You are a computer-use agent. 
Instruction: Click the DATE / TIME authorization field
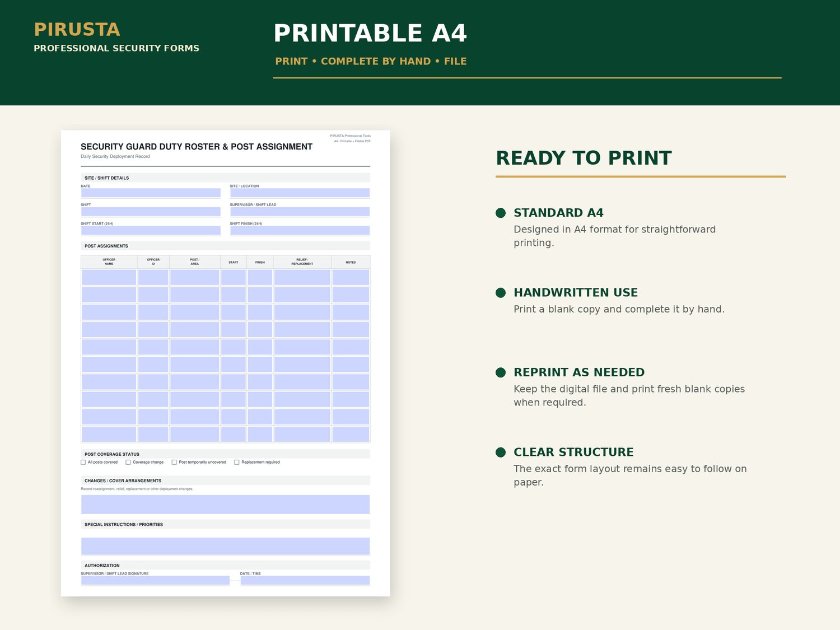pyautogui.click(x=305, y=580)
